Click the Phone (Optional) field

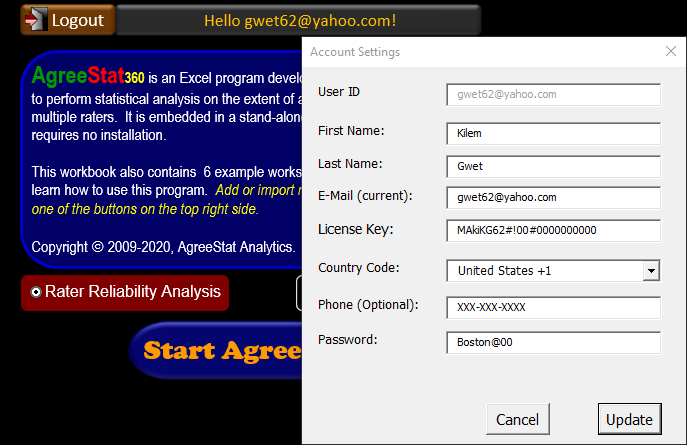click(553, 307)
